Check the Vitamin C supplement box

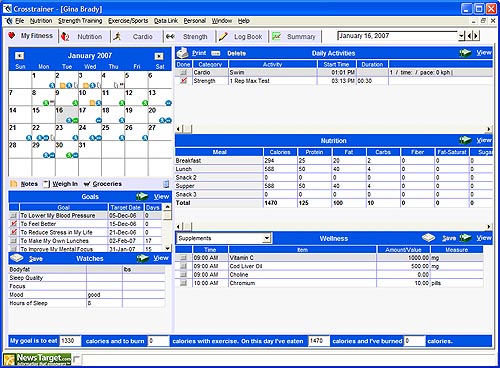coord(183,258)
